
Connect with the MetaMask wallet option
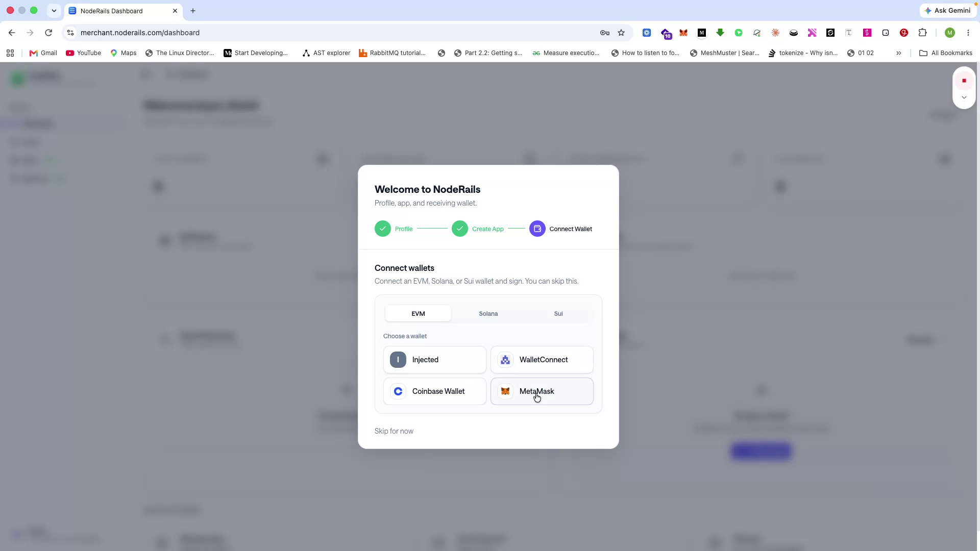542,391
